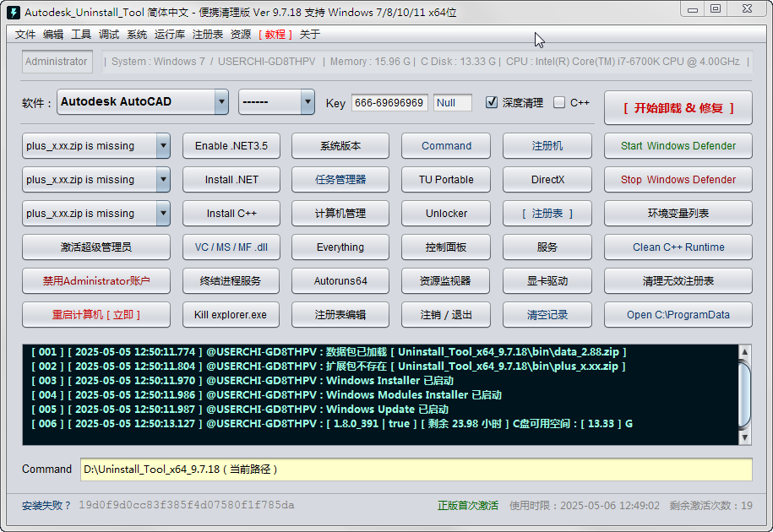Click the Kill explorer.exe button
773x532 pixels.
point(231,314)
